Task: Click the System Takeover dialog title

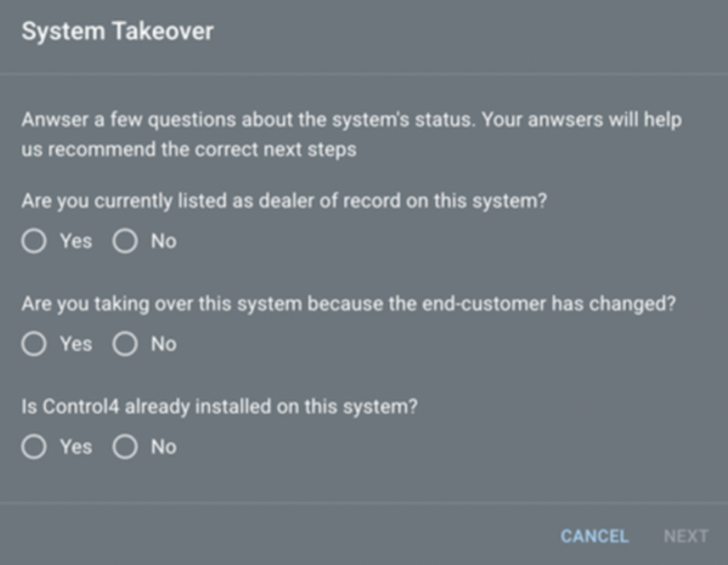Action: coord(118,31)
